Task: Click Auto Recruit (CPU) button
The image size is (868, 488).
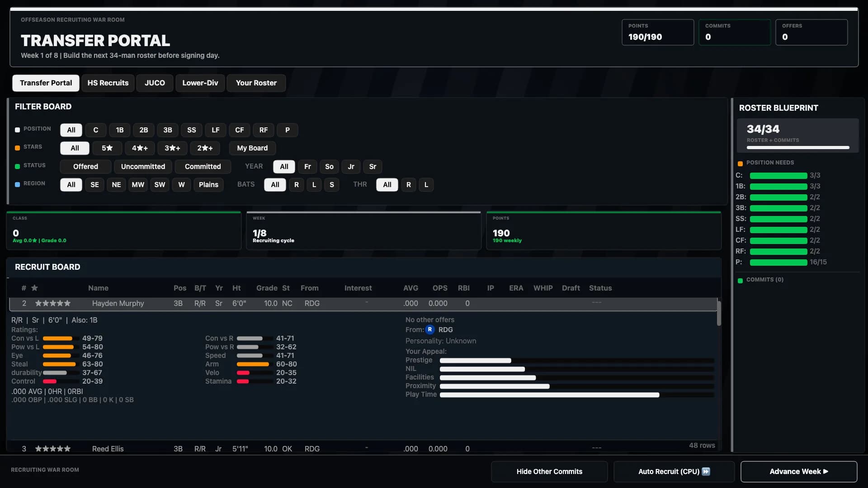Action: [674, 472]
